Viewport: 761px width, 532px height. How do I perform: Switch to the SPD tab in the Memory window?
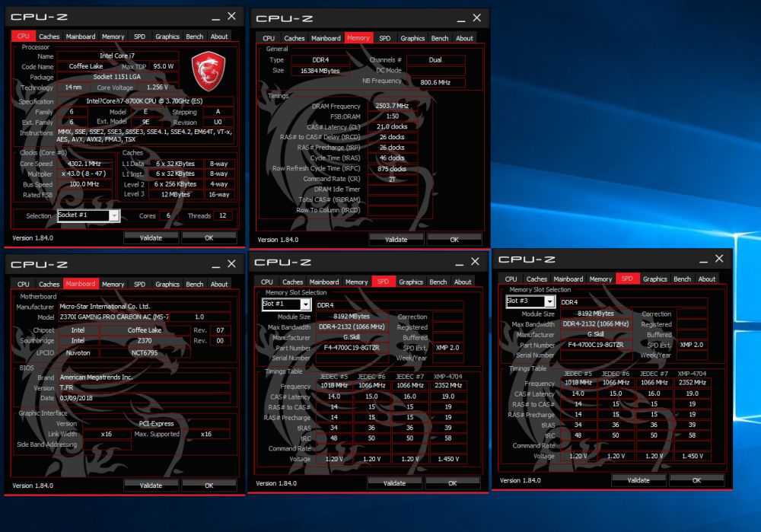click(x=385, y=37)
